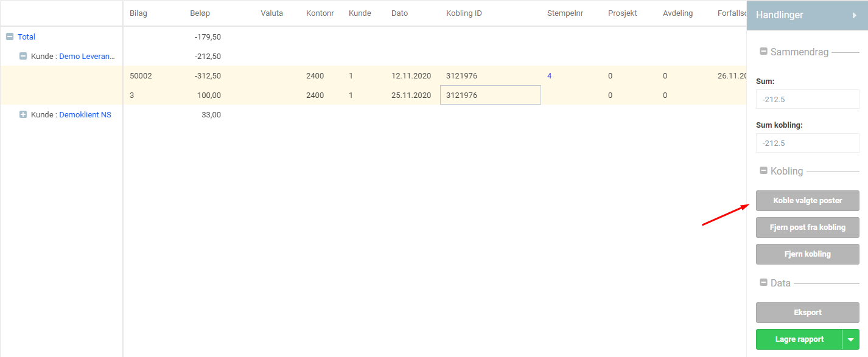Select Kobling ID cell for bilag 3
The image size is (868, 357).
(490, 95)
